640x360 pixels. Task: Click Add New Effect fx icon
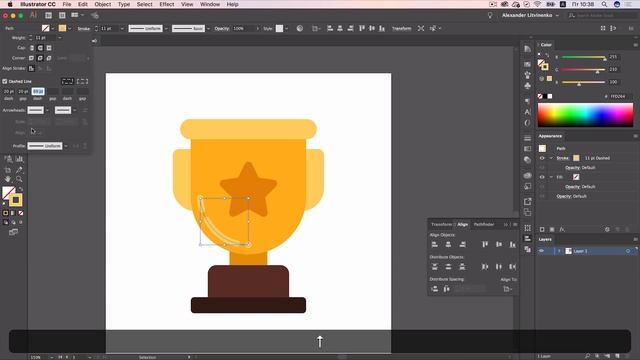pyautogui.click(x=562, y=229)
